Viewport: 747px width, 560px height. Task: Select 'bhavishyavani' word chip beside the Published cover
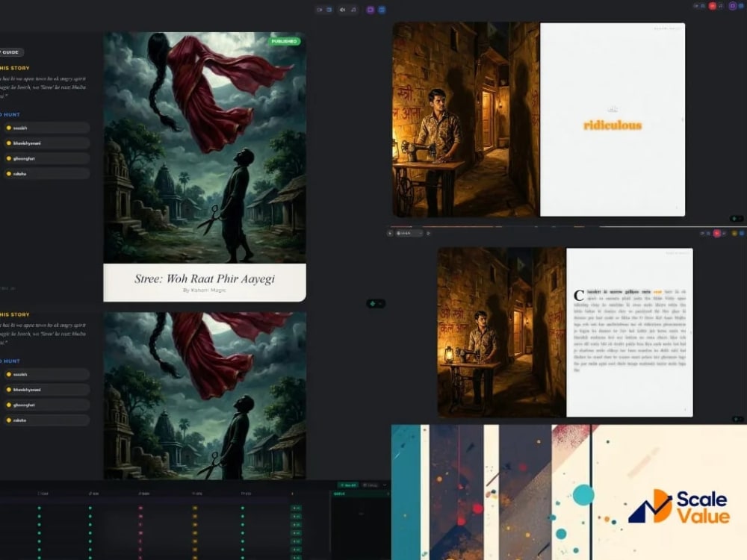pos(46,143)
